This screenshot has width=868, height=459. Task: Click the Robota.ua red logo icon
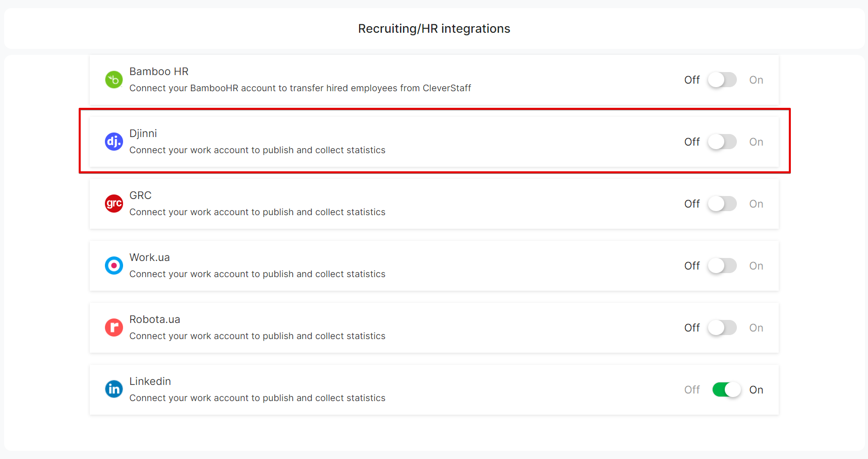point(113,327)
